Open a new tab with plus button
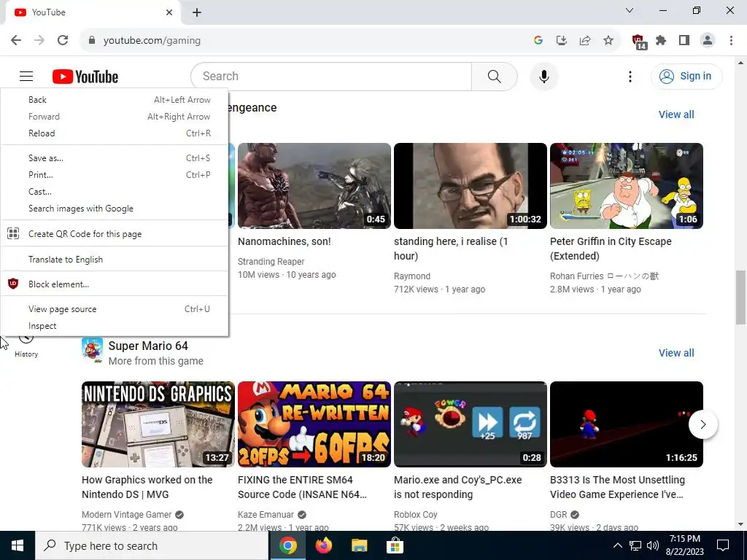Image resolution: width=747 pixels, height=560 pixels. click(x=197, y=12)
